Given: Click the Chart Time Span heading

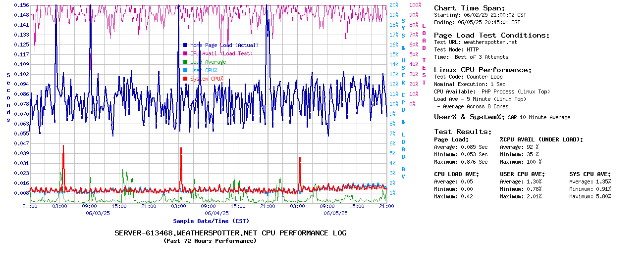Looking at the screenshot, I should [470, 8].
